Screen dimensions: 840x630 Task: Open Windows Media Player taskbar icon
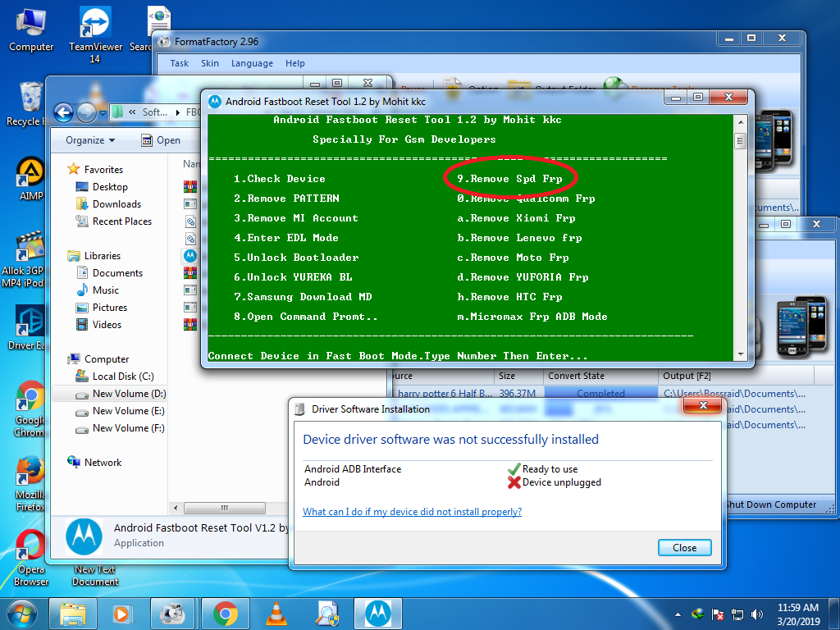121,614
